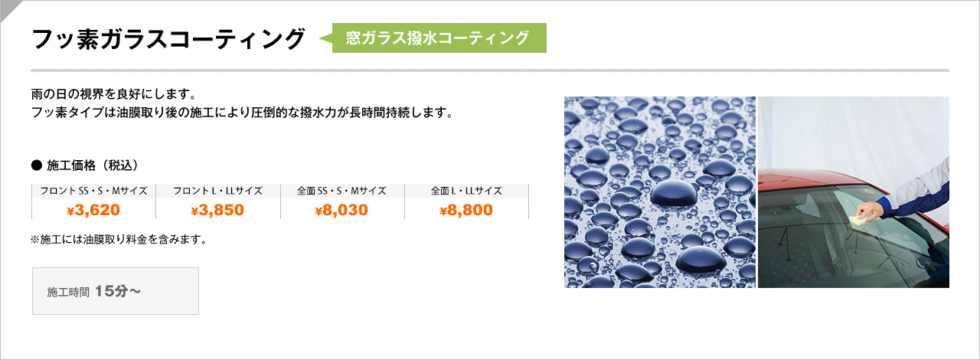980x360 pixels.
Task: Open the windshield coating photo
Action: pos(854,192)
